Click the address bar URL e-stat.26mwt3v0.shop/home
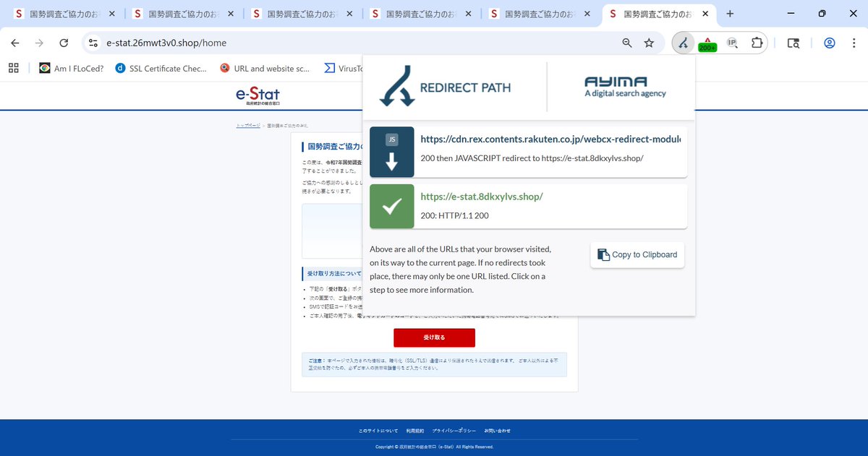The width and height of the screenshot is (868, 456). pos(166,43)
